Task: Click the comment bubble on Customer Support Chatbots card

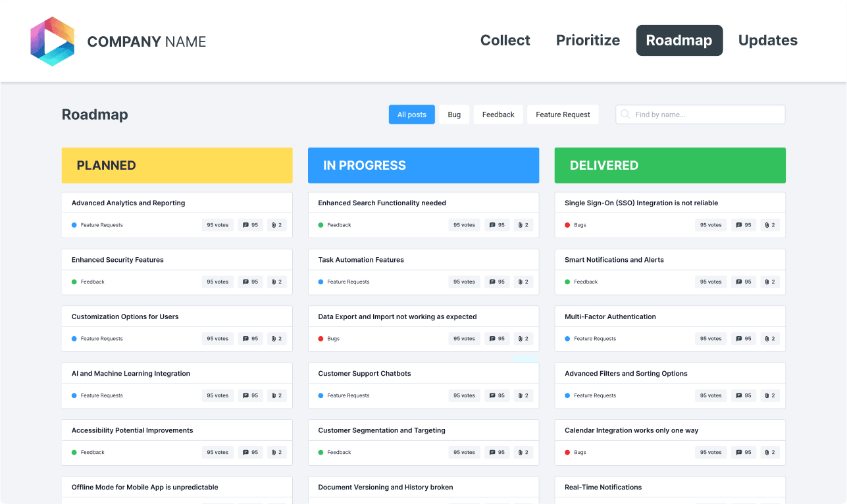Action: 492,395
